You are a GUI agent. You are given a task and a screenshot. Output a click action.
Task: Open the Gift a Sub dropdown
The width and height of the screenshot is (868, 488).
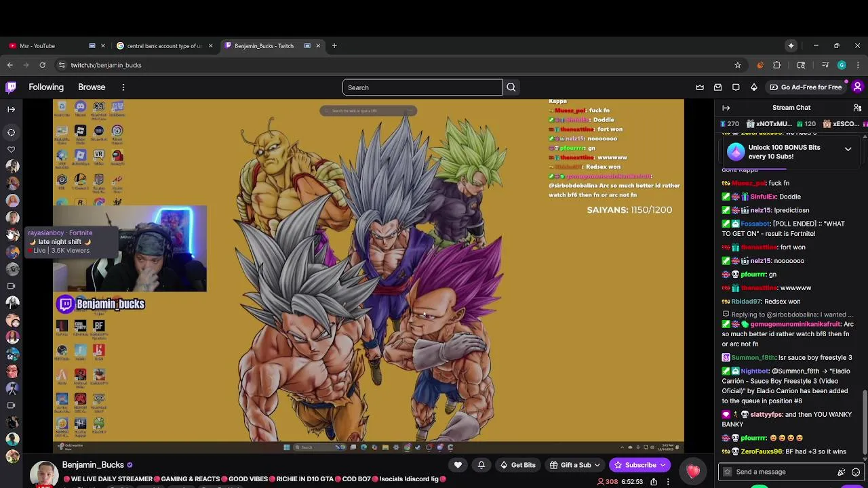pyautogui.click(x=574, y=465)
